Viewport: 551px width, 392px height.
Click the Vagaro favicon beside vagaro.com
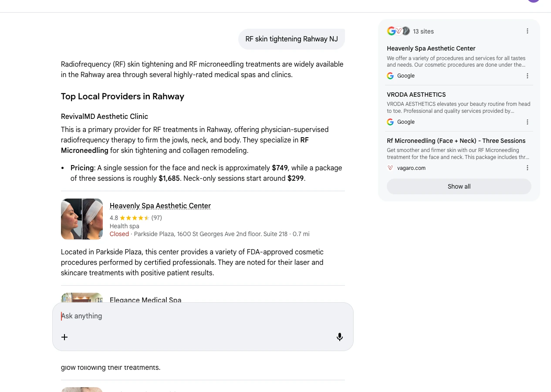(390, 168)
